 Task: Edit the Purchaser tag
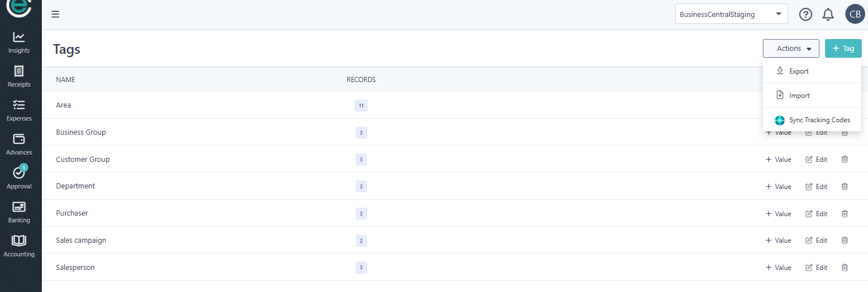[816, 214]
